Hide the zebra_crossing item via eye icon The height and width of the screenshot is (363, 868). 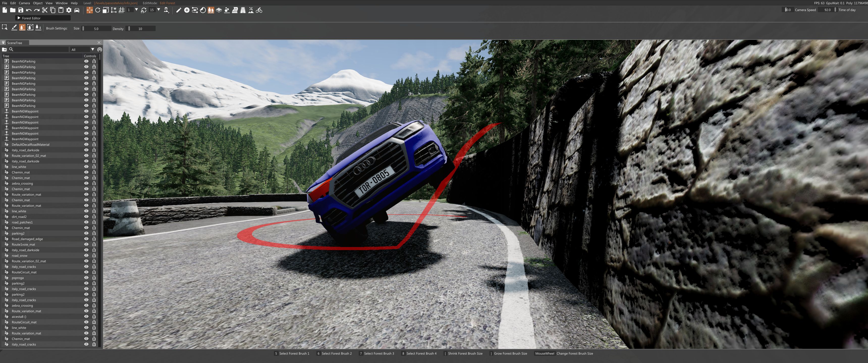(x=86, y=183)
